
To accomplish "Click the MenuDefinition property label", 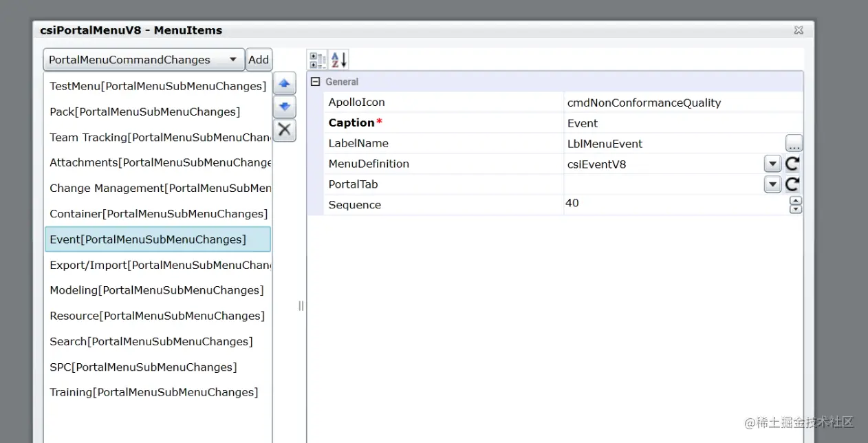I will [369, 164].
